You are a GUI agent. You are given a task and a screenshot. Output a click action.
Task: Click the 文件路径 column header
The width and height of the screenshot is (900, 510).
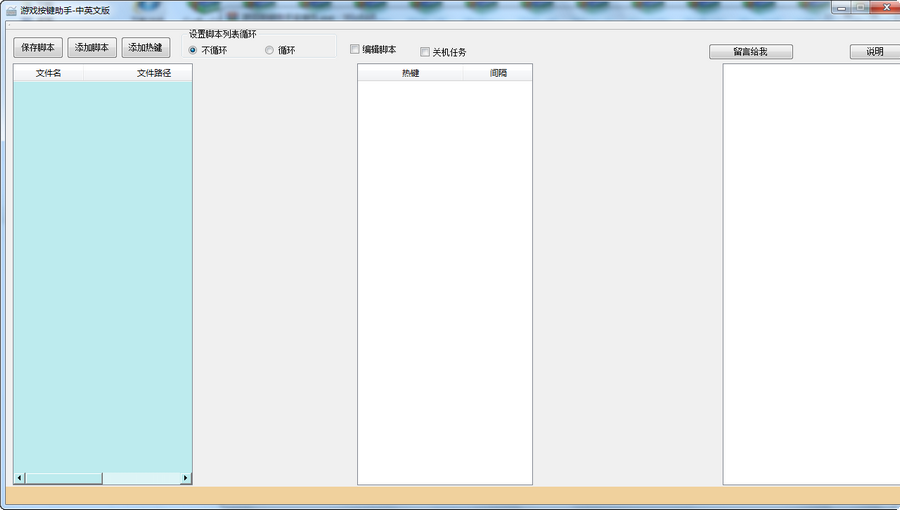(138, 73)
